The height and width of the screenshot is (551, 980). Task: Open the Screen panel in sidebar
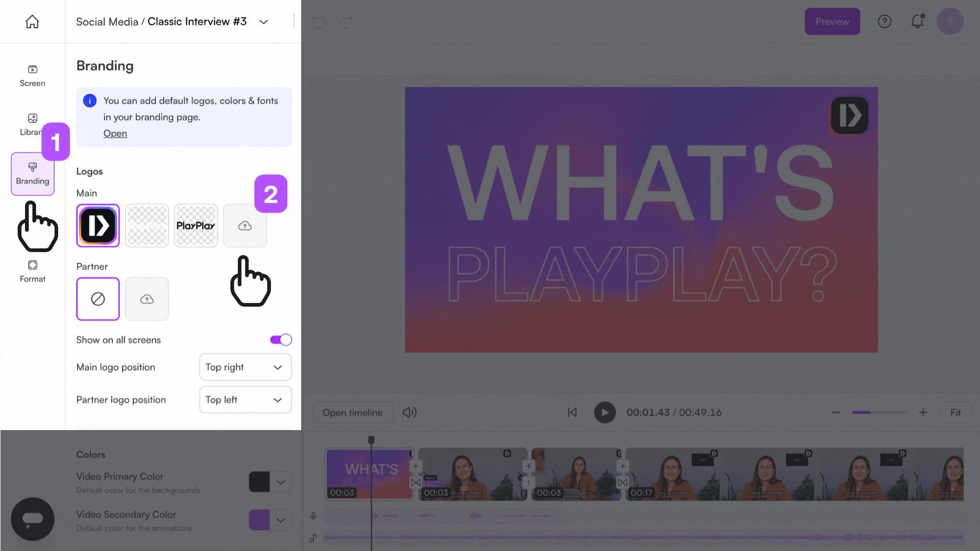coord(32,76)
